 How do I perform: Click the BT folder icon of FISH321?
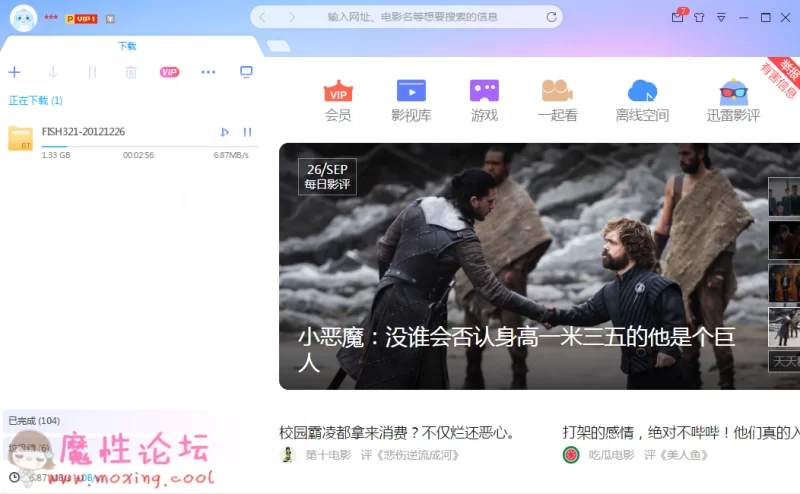(x=20, y=138)
